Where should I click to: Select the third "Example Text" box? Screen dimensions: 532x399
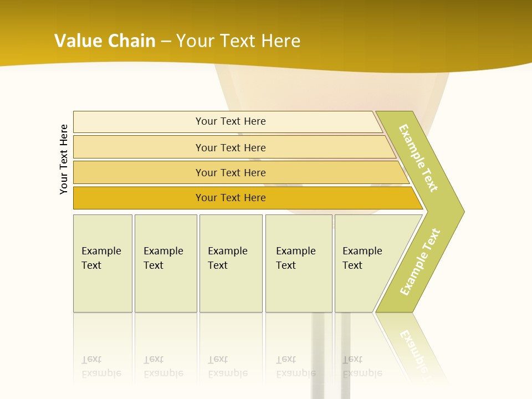tap(231, 263)
